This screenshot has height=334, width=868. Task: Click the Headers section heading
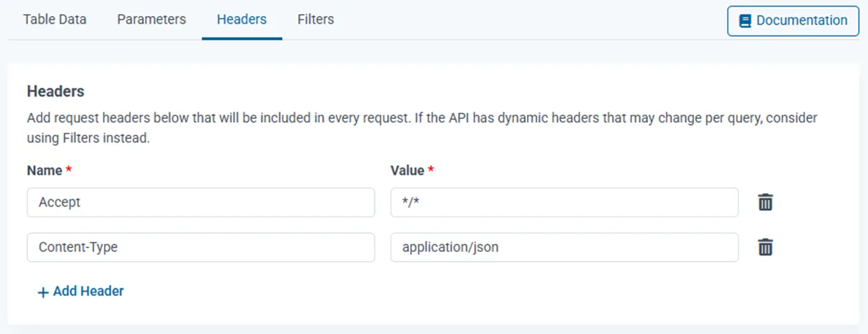56,91
